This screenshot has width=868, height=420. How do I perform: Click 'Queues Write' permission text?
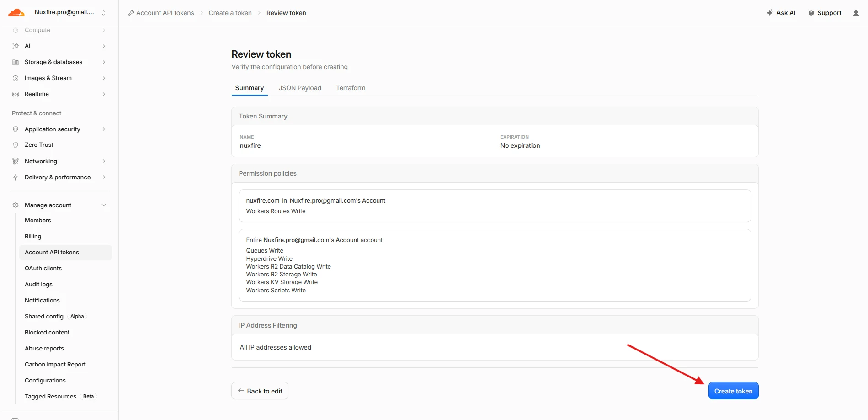265,251
